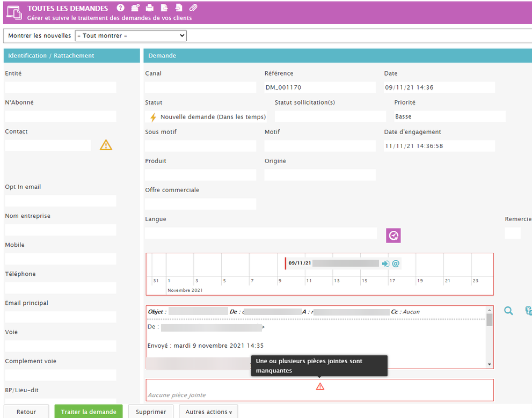The image size is (532, 418).
Task: Click the printer icon in header
Action: pyautogui.click(x=150, y=8)
